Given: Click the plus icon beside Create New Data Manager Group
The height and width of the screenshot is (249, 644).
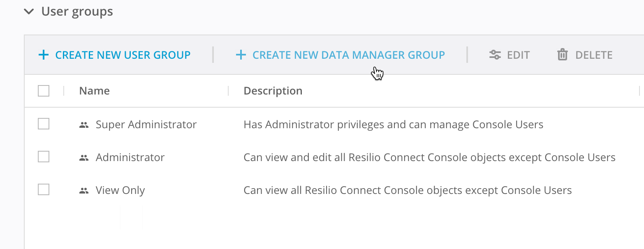Looking at the screenshot, I should pos(241,55).
